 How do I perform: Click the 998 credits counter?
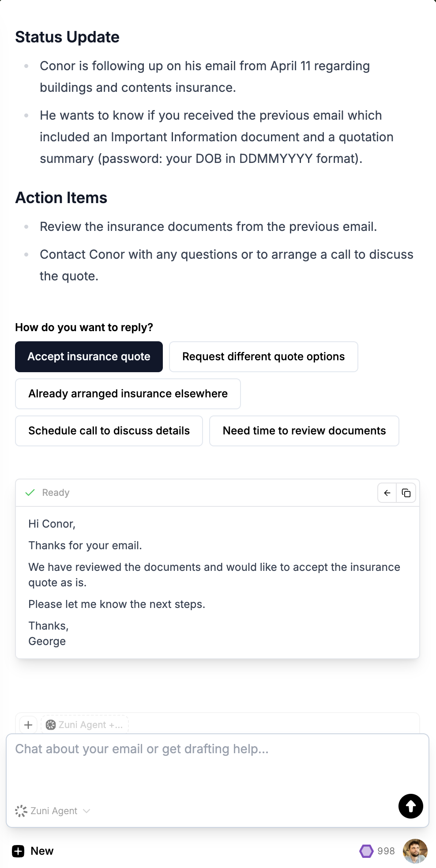coord(386,851)
